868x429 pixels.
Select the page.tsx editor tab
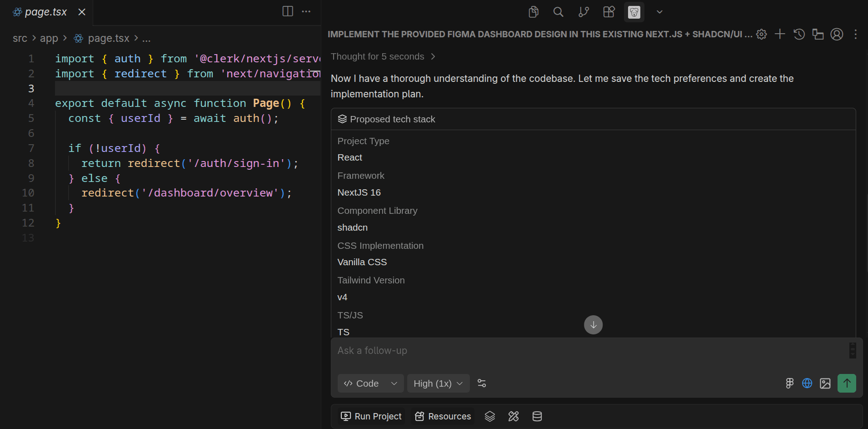pyautogui.click(x=47, y=12)
